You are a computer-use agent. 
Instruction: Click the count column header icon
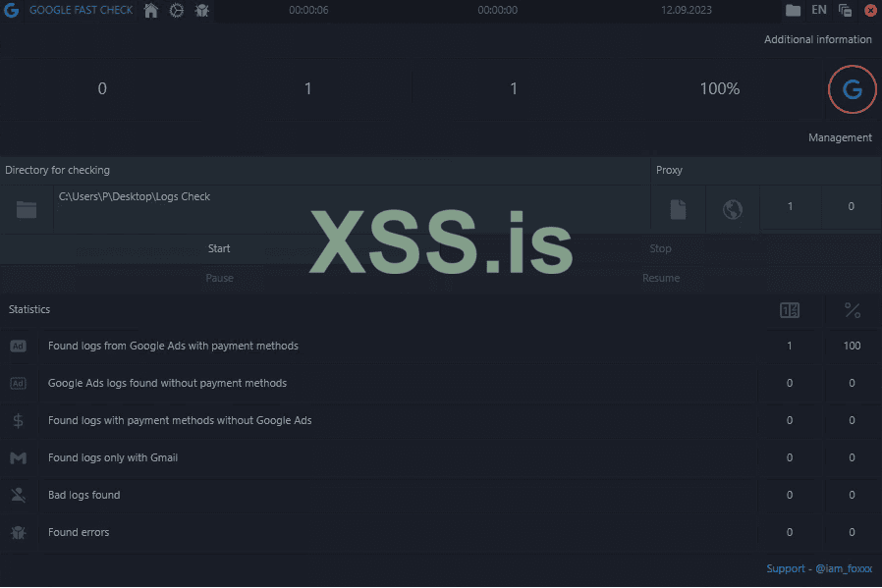(x=790, y=310)
